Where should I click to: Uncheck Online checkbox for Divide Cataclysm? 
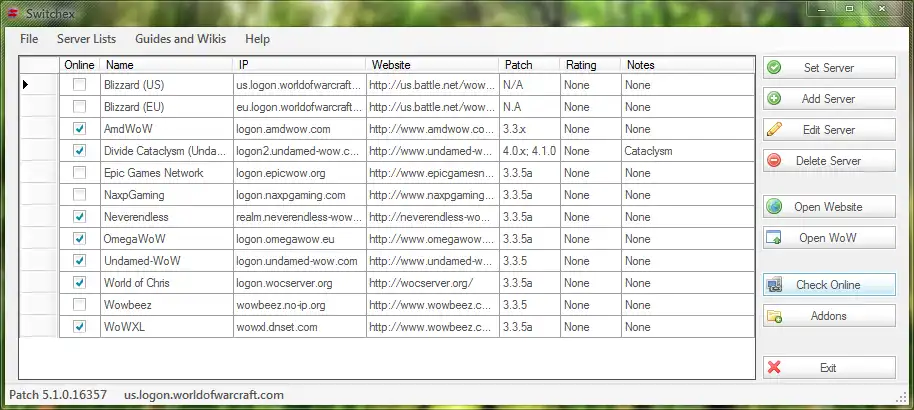point(79,151)
